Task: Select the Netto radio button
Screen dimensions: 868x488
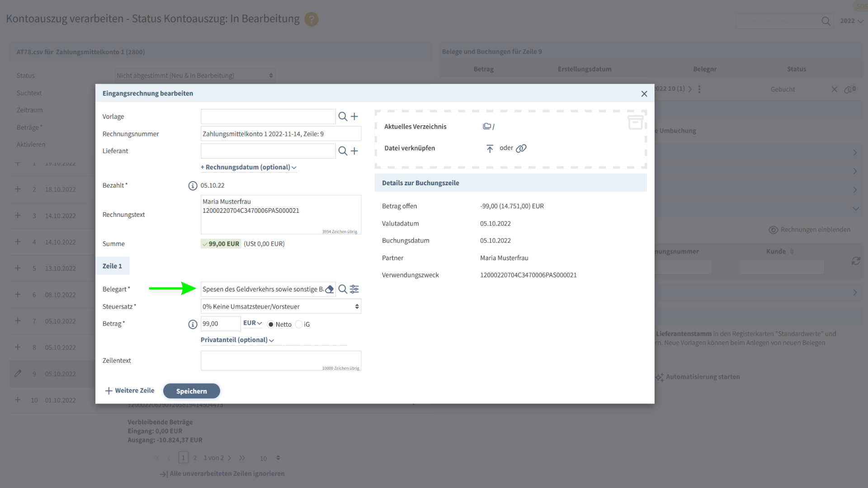Action: [x=271, y=324]
